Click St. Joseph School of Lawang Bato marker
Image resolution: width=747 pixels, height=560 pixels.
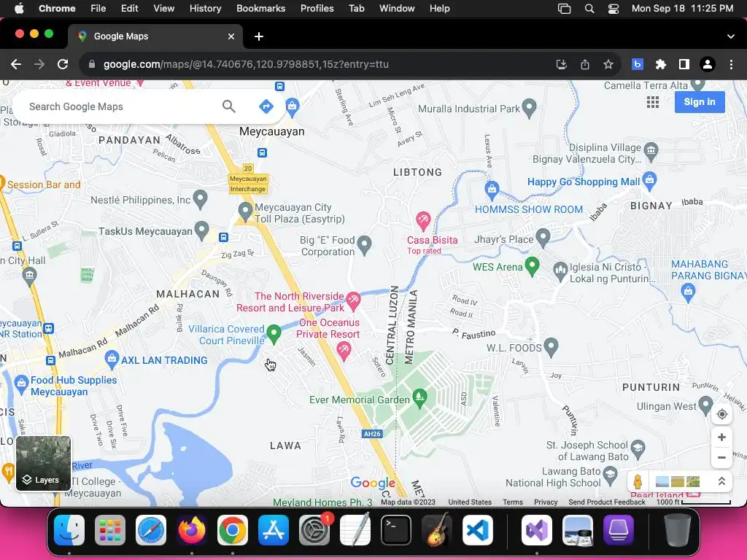pos(638,448)
